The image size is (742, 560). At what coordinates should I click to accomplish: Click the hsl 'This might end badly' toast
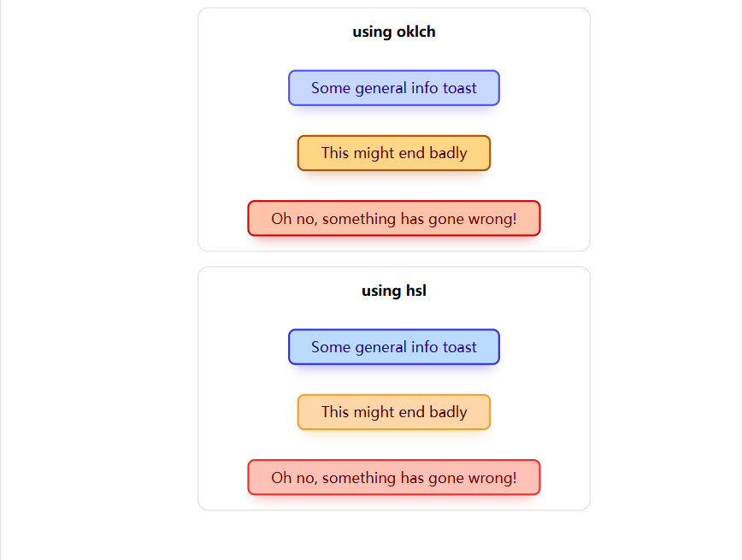[x=393, y=412]
